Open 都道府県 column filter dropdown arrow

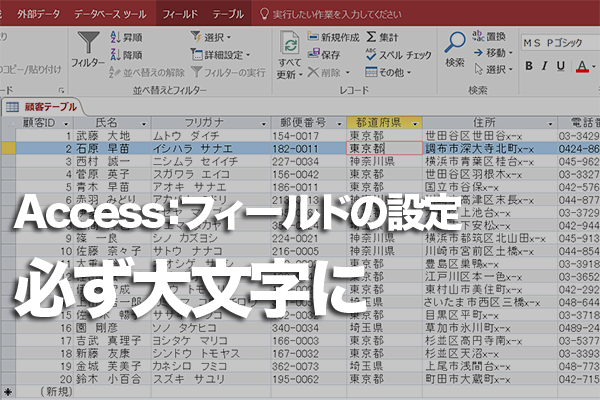tap(415, 124)
